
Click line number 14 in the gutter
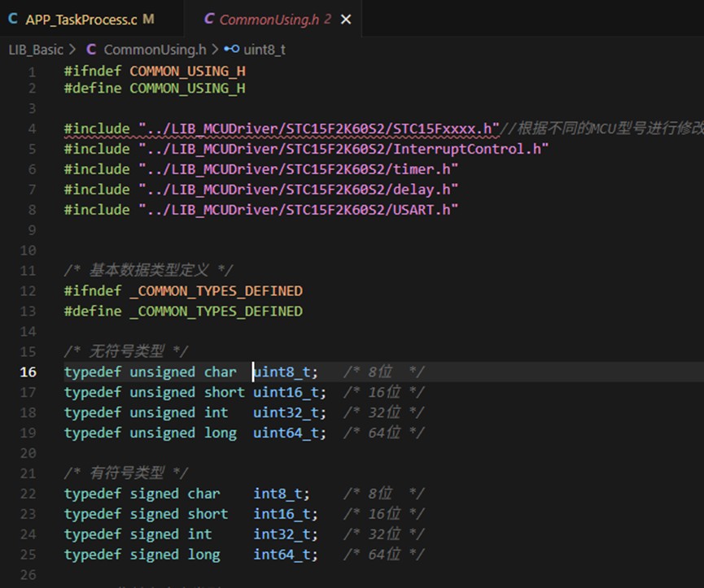pos(28,332)
